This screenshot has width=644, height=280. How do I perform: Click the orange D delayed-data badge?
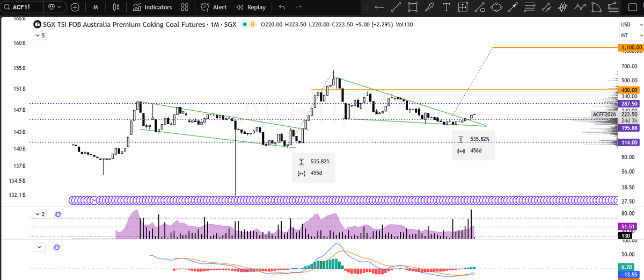point(253,24)
